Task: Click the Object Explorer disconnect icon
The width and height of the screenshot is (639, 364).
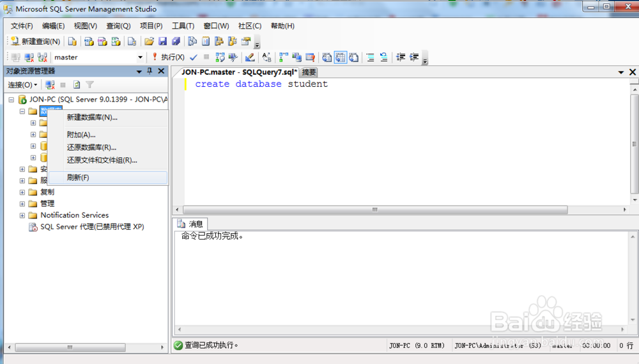Action: (x=50, y=85)
